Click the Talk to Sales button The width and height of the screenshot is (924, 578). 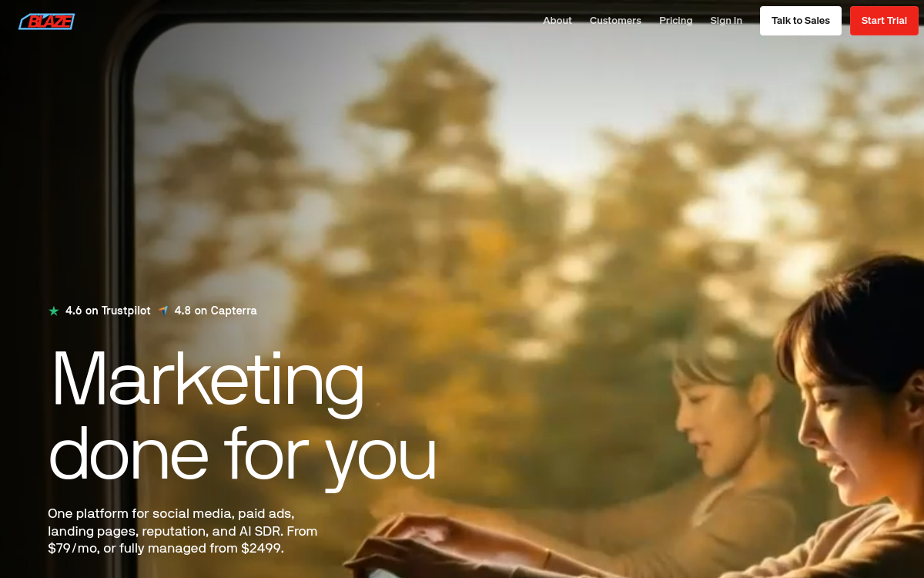tap(801, 21)
